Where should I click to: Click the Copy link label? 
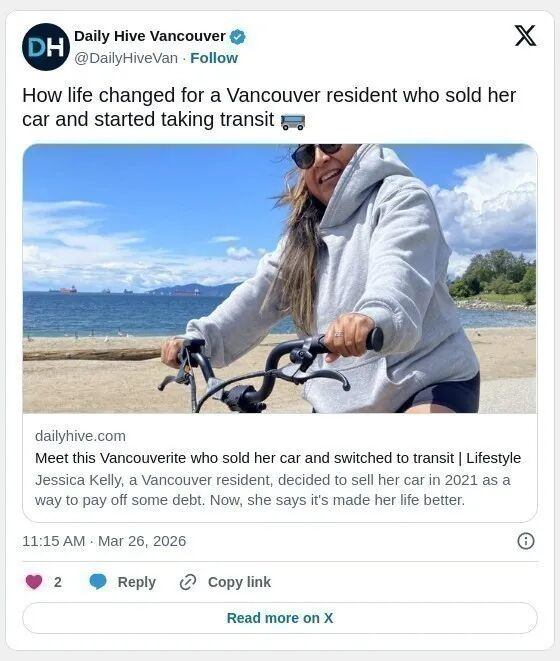pyautogui.click(x=239, y=582)
